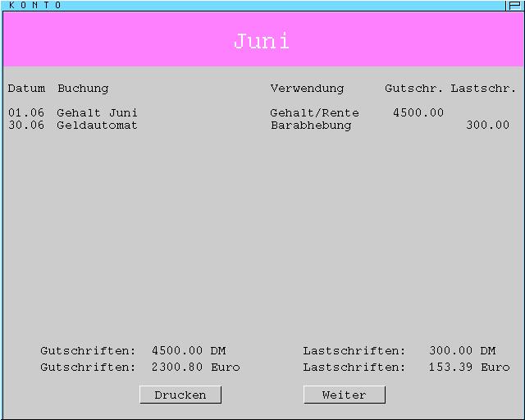Click the 300.00 debit amount in table
Viewport: 525px width, 420px height.
coord(488,126)
